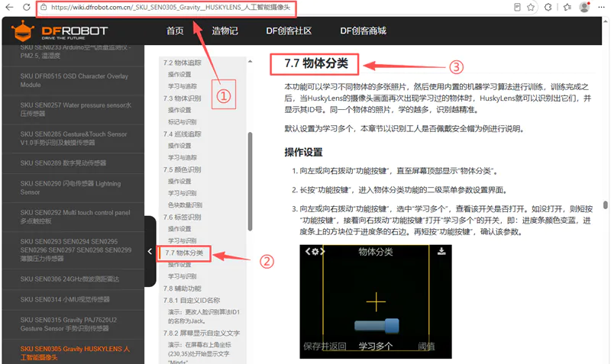
Task: Open SKU SEN0285 Gesture&Touch Sensor page
Action: 73,138
